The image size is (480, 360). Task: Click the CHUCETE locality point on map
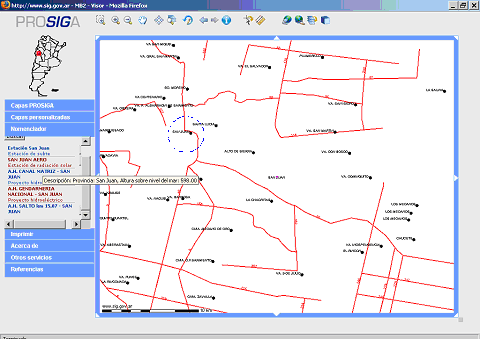pos(414,239)
